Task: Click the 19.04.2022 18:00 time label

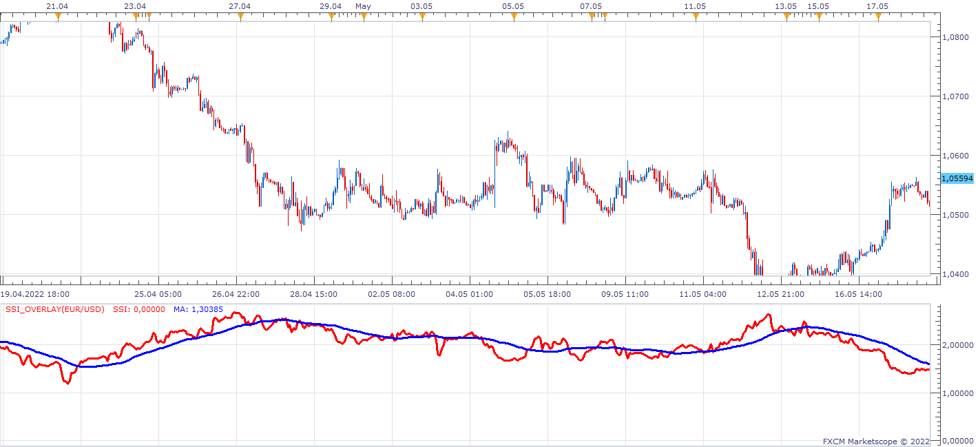Action: 34,294
